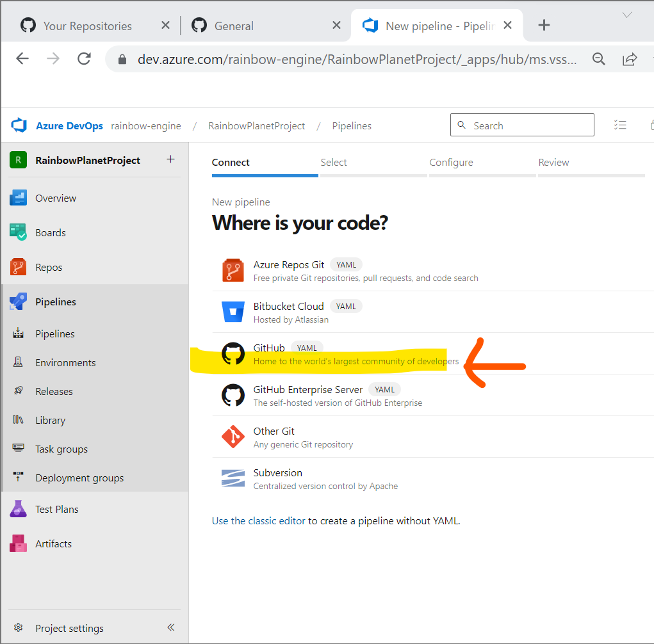Click the browser zoom magnifier icon
Screen dimensions: 654x644
(599, 59)
